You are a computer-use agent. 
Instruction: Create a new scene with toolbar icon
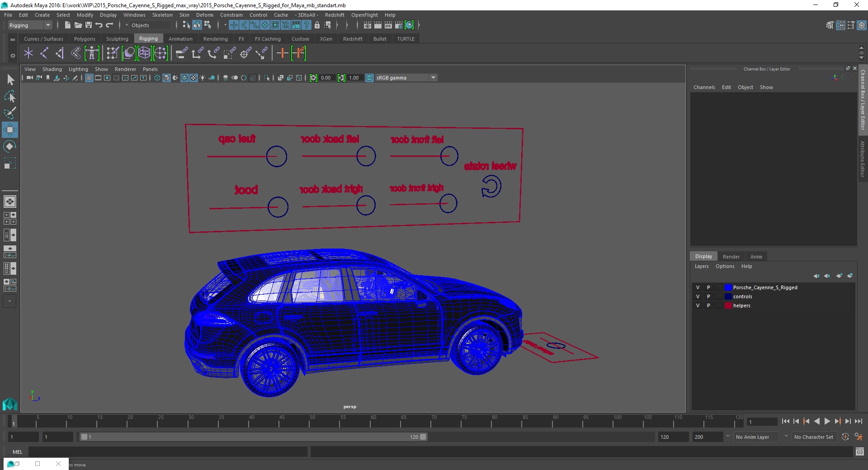tap(68, 25)
